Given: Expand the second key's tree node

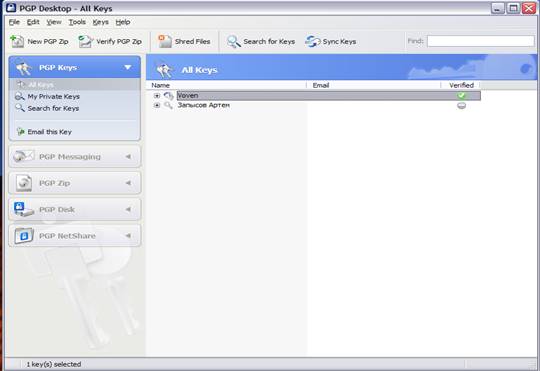Looking at the screenshot, I should pyautogui.click(x=157, y=105).
